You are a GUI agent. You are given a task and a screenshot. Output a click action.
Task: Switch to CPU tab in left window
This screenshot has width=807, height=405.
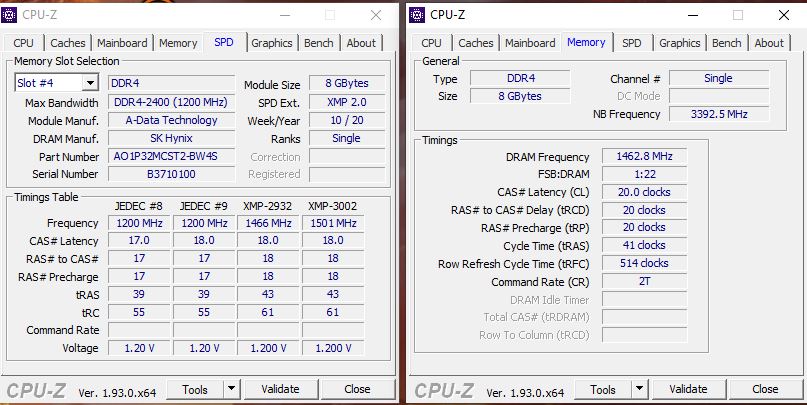(x=24, y=43)
